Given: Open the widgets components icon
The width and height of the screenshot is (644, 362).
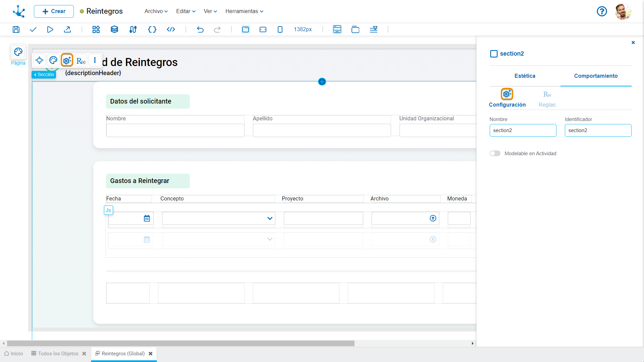Looking at the screenshot, I should [x=96, y=29].
